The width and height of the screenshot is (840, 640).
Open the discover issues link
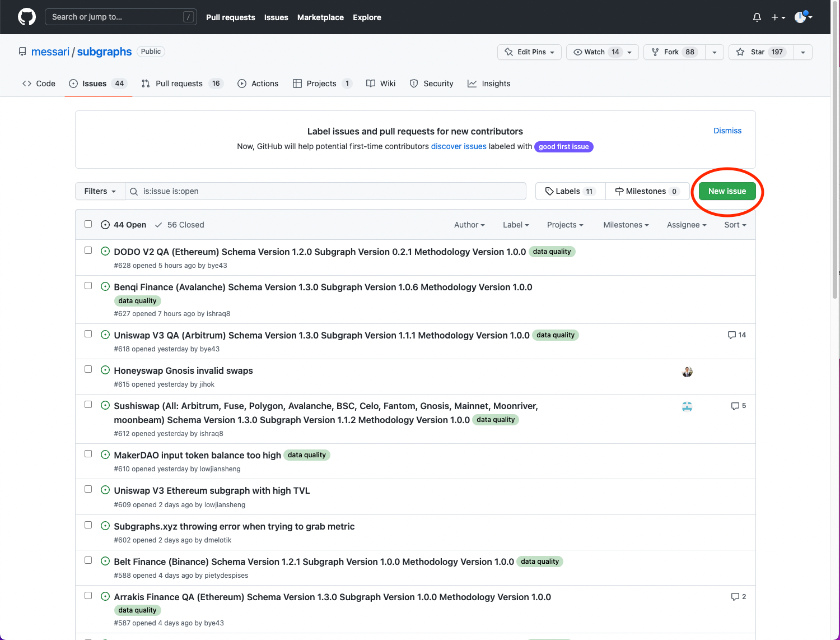pos(459,146)
